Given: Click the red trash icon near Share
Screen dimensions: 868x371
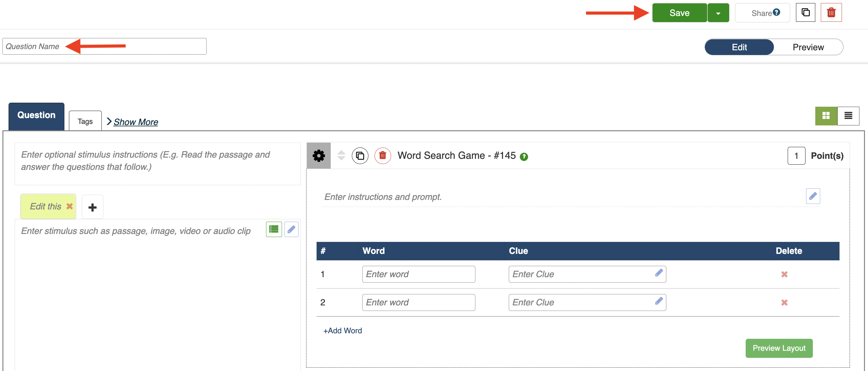Looking at the screenshot, I should click(831, 13).
